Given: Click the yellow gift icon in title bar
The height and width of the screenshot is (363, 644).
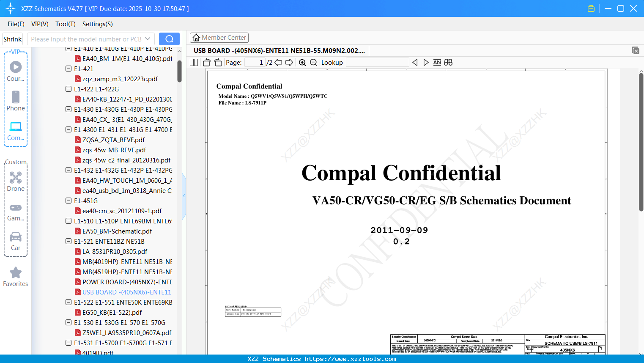Looking at the screenshot, I should click(591, 8).
